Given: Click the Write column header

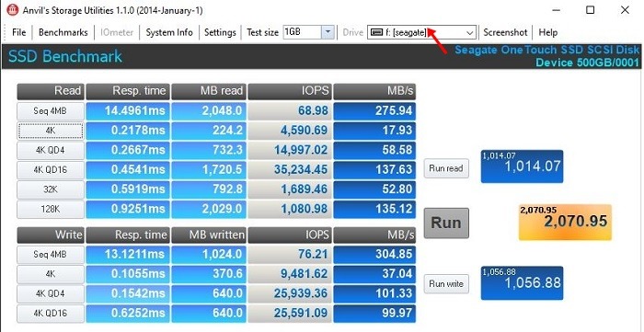Looking at the screenshot, I should 51,235.
